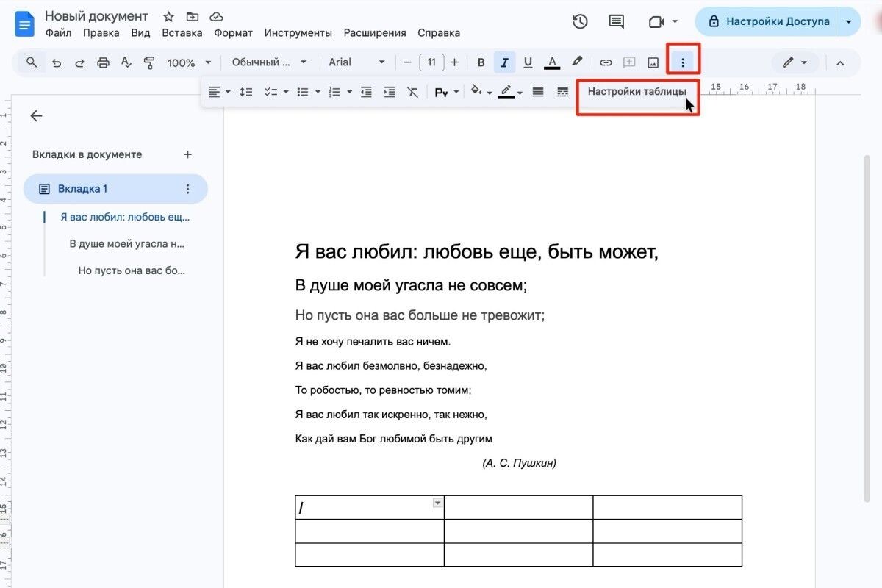Insert an image via toolbar icon
Screen dimensions: 882x588
(653, 62)
